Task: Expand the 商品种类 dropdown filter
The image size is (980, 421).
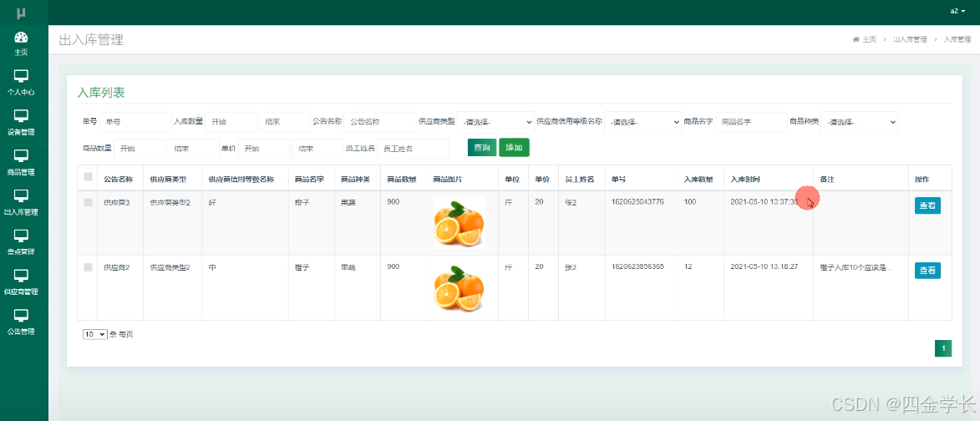Action: (x=860, y=122)
